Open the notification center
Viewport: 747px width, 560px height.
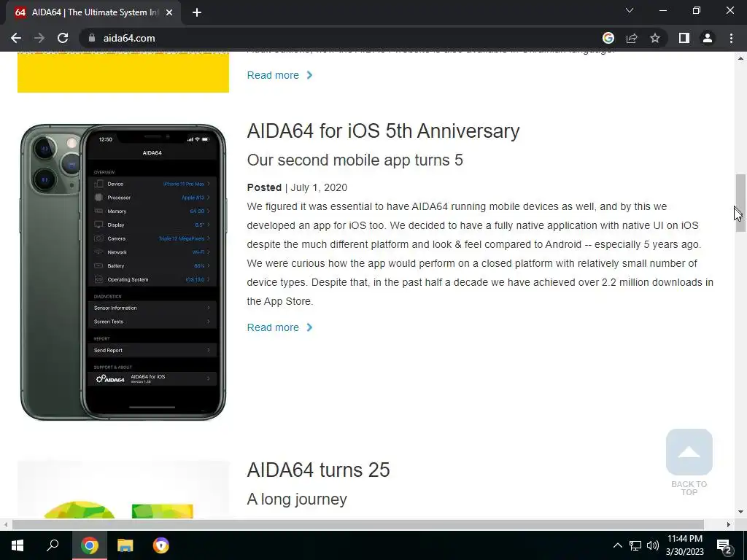pyautogui.click(x=724, y=546)
